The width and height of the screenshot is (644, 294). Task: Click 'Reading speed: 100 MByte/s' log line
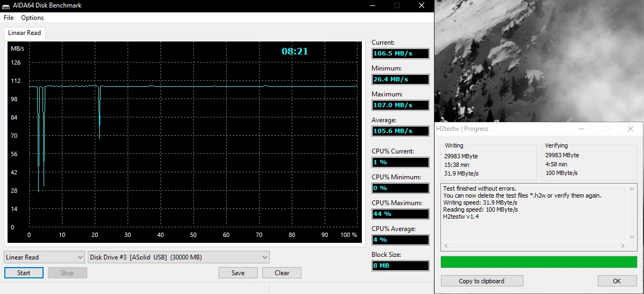pyautogui.click(x=480, y=210)
